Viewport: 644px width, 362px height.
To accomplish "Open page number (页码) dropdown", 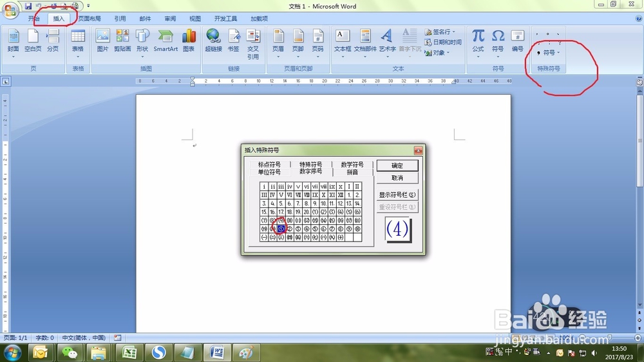I will tap(317, 43).
